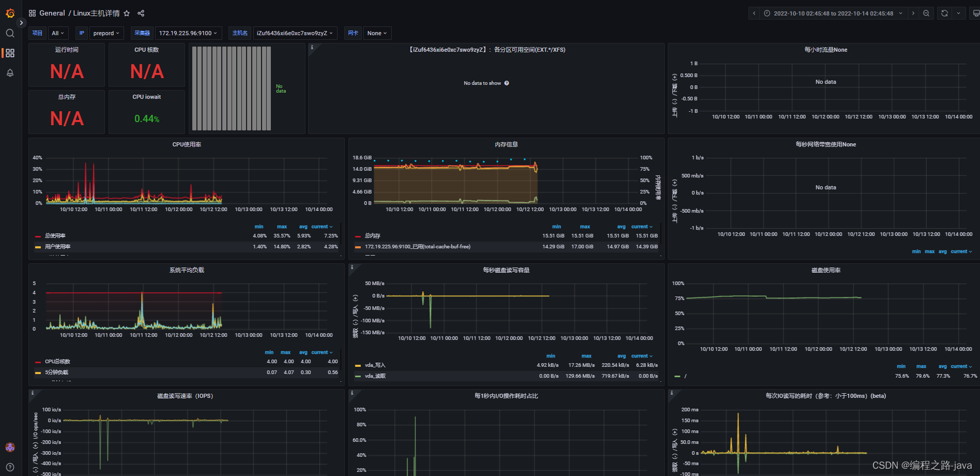Sort 系统平均负载 legend by avg column
The width and height of the screenshot is (980, 476).
pos(303,352)
